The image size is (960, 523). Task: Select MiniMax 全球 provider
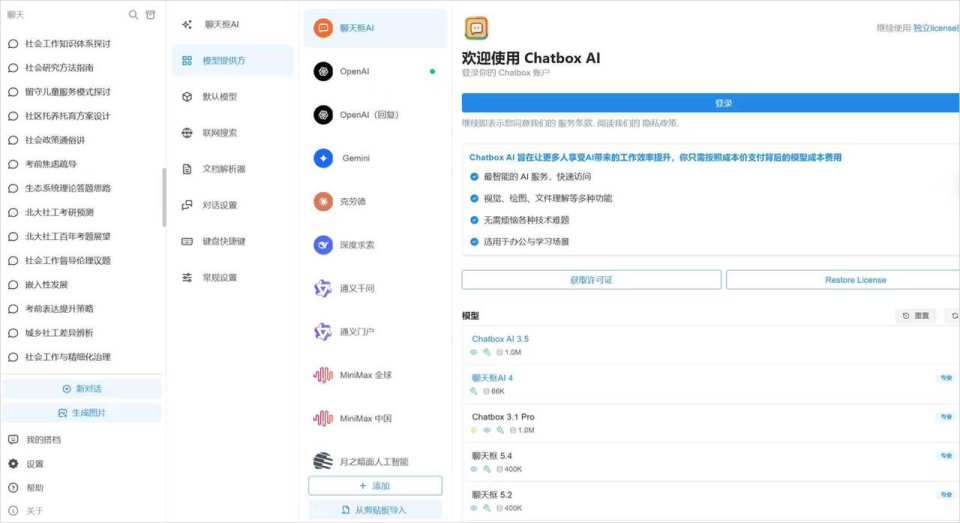375,375
